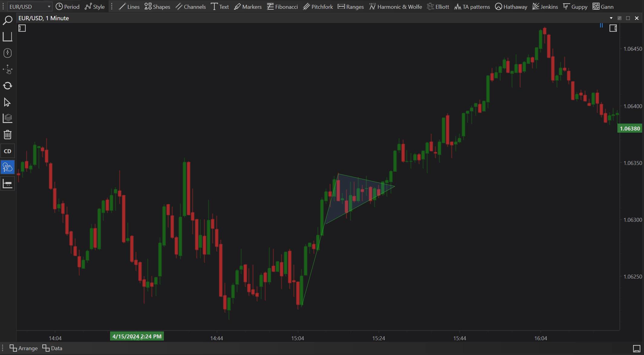Toggle the CD button in sidebar
Screen dimensions: 644x355
[x=7, y=151]
